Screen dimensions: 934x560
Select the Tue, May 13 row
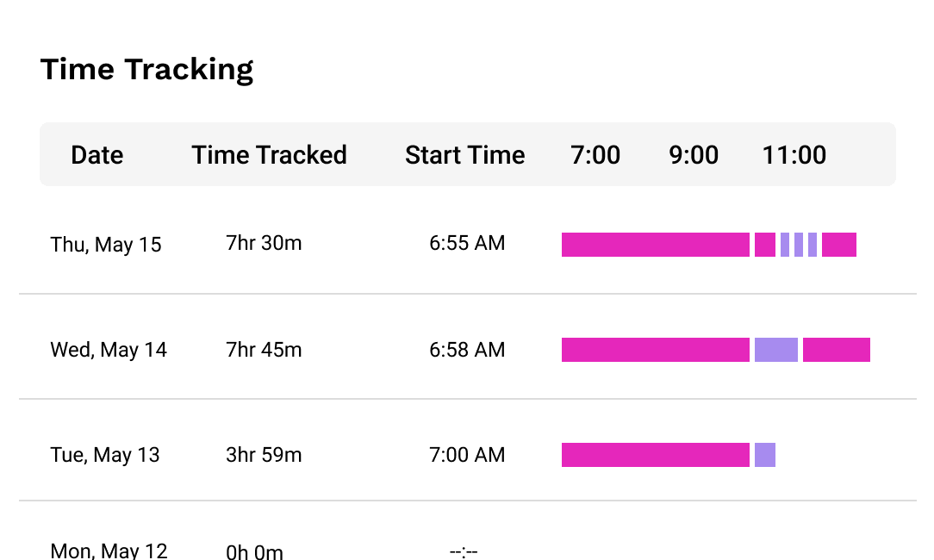coord(104,455)
